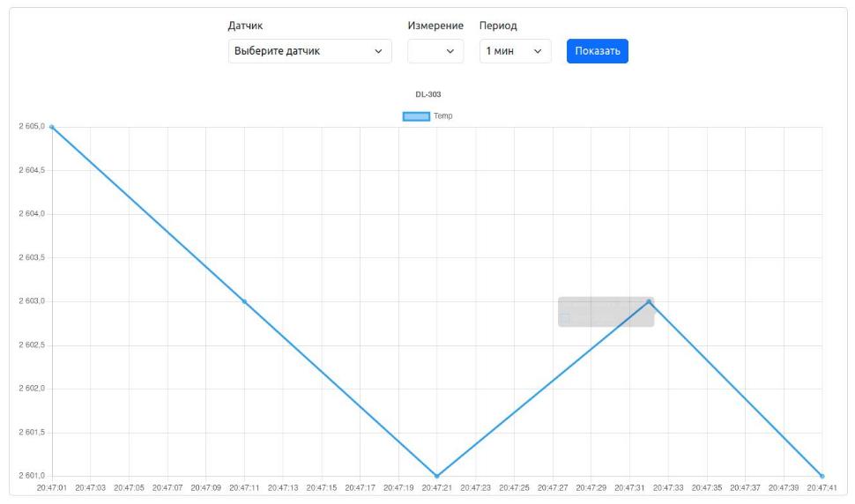
Task: Expand the Измерение measurement dropdown
Action: coord(435,51)
